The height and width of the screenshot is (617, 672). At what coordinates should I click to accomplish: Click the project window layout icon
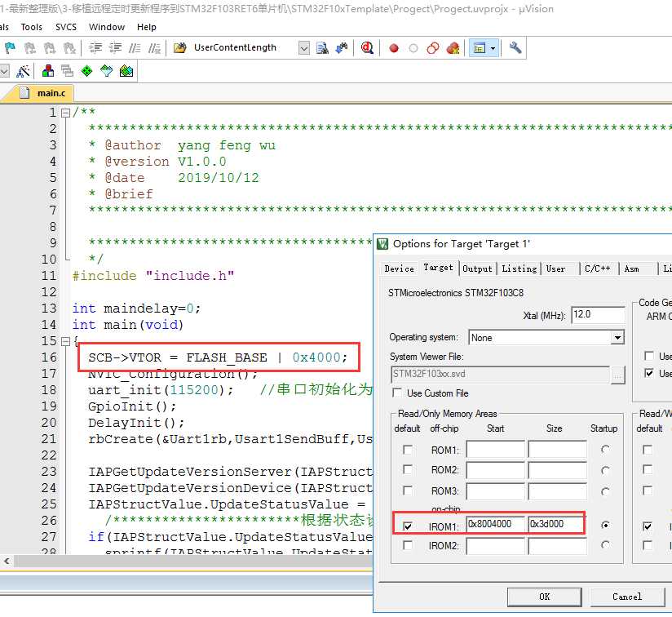(480, 48)
